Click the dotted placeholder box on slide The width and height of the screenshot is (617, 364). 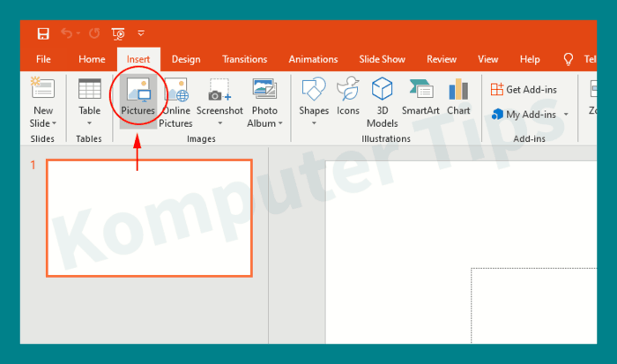pyautogui.click(x=534, y=306)
